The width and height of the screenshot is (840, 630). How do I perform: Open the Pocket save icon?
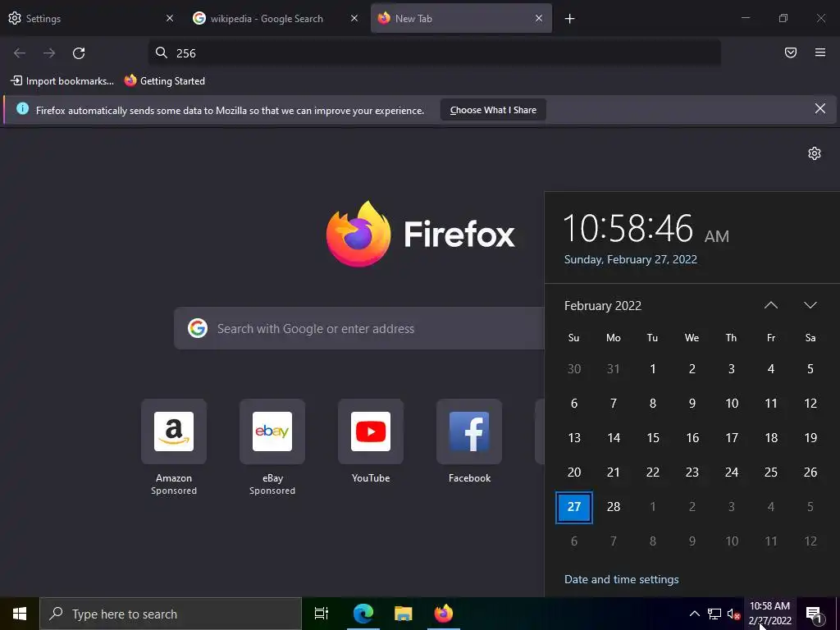(791, 52)
